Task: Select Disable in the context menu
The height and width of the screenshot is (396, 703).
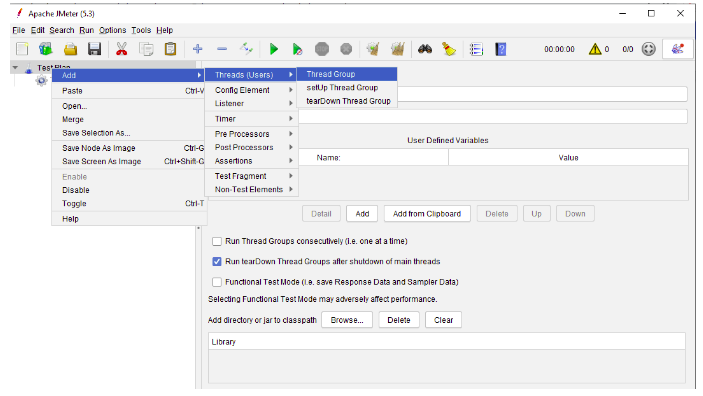Action: click(x=129, y=191)
